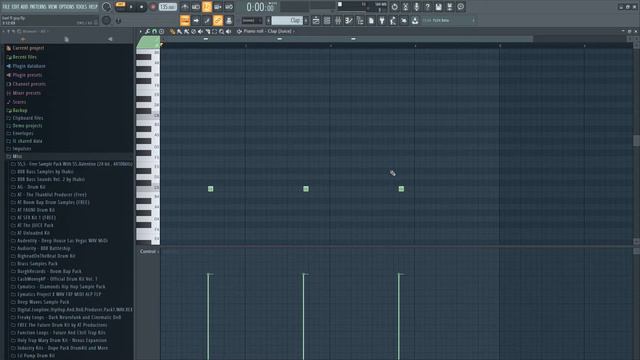The width and height of the screenshot is (640, 360).
Task: Expand the Backup browser folder
Action: [17, 111]
